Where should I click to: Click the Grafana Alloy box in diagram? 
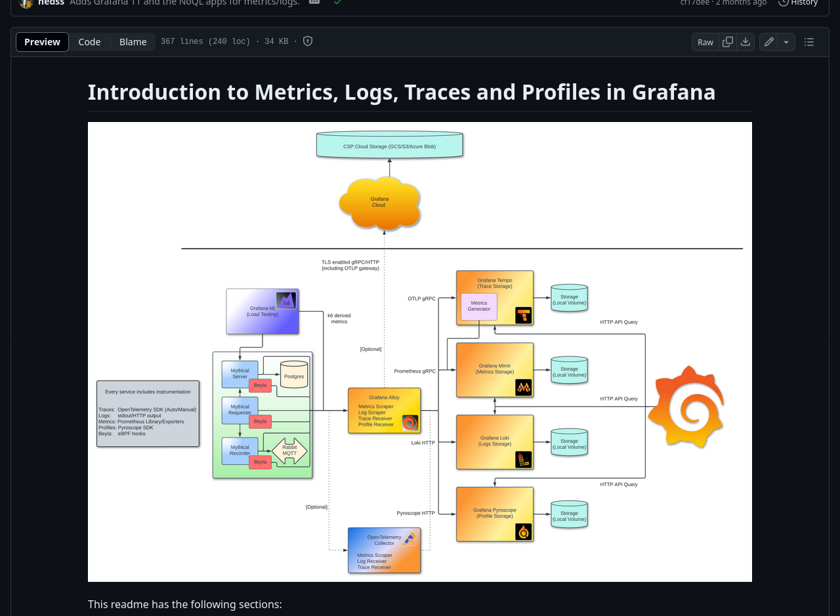point(384,411)
